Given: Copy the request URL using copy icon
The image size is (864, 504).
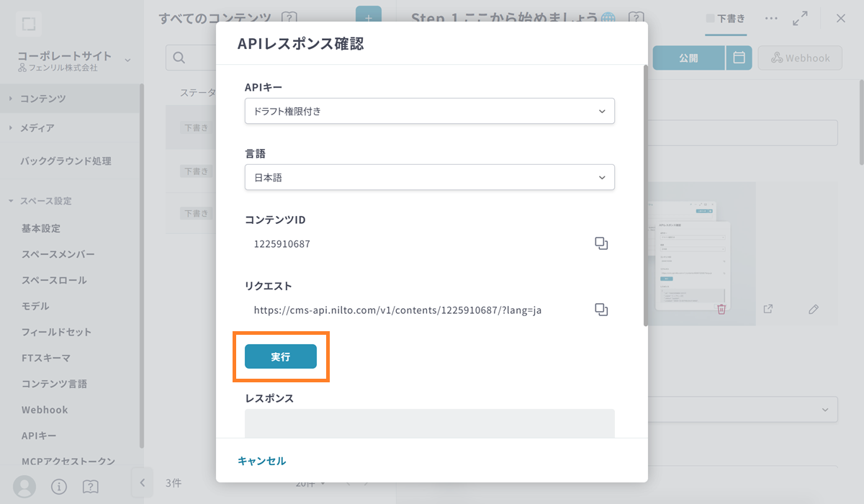Looking at the screenshot, I should (601, 310).
